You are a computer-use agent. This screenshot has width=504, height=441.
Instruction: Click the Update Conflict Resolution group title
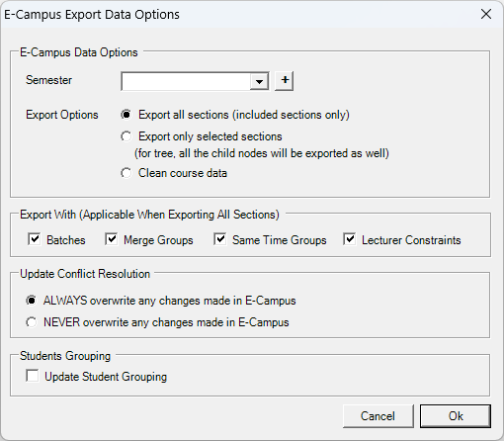click(85, 274)
